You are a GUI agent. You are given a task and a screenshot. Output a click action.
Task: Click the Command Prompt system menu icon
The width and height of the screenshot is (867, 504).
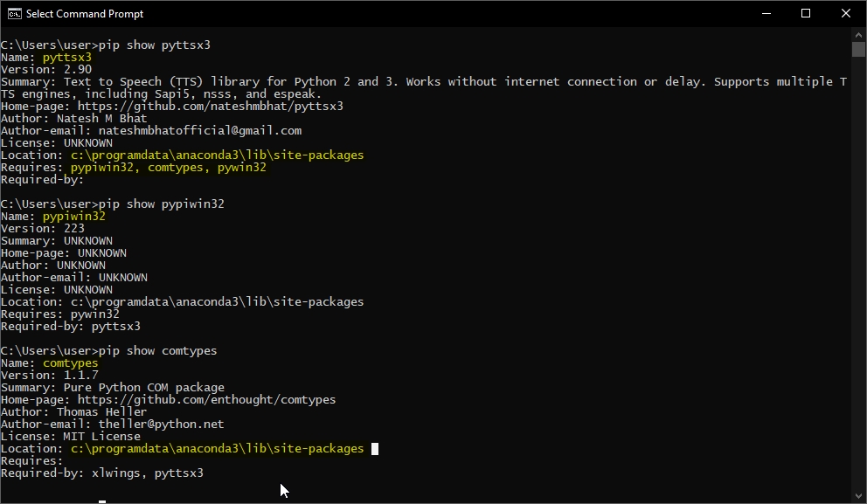coord(14,13)
